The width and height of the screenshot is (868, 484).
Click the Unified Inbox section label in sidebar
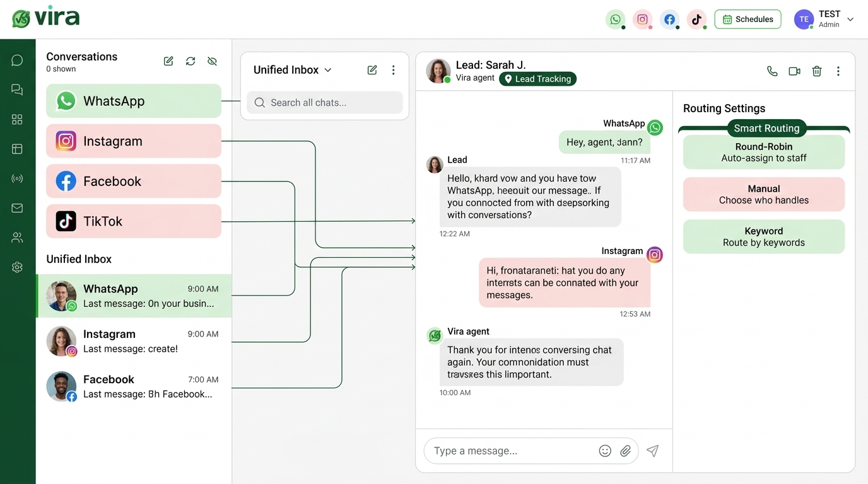[x=79, y=259]
